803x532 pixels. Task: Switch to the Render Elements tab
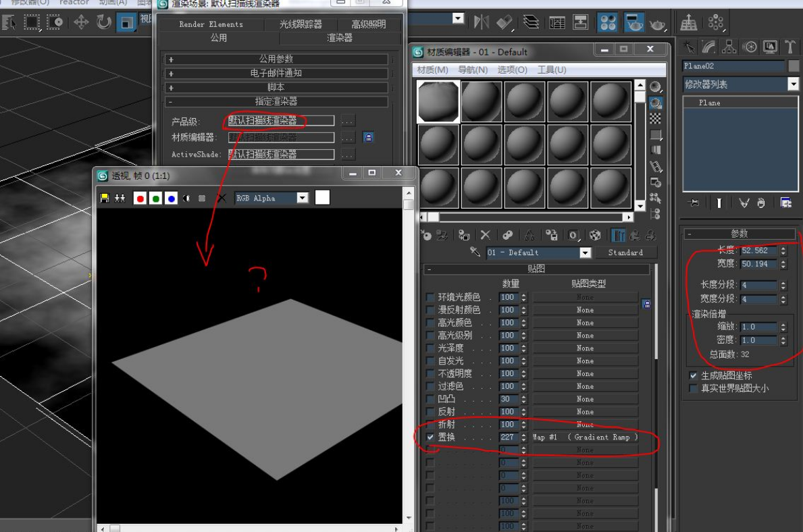point(211,24)
